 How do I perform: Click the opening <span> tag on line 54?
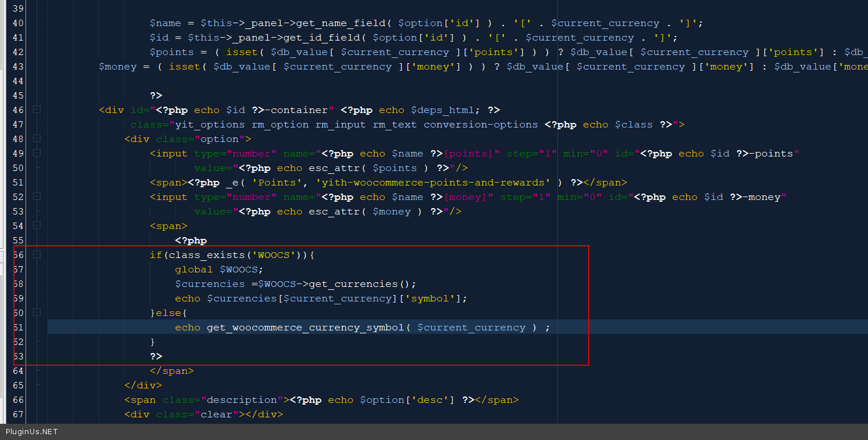(169, 226)
